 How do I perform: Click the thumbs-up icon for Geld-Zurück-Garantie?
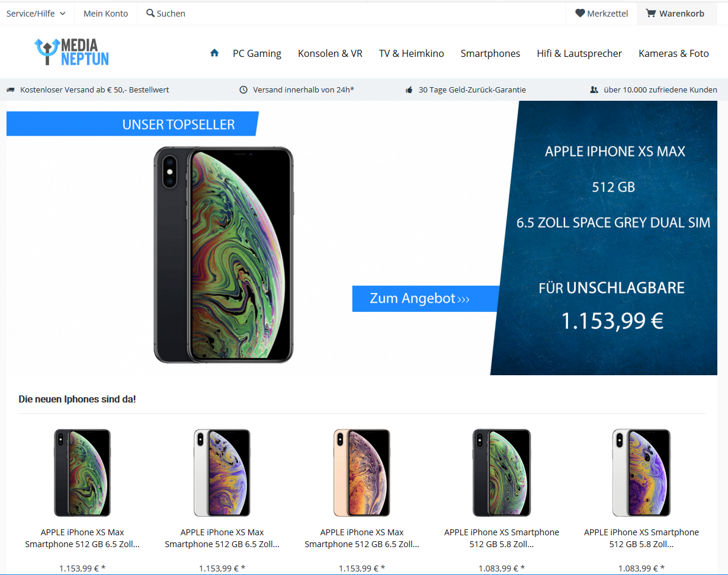coord(409,90)
